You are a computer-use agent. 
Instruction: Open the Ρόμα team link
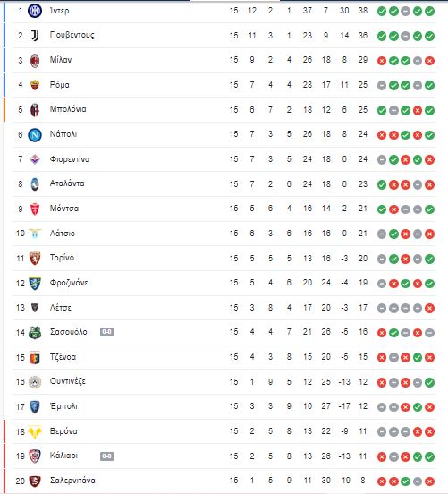pos(60,85)
